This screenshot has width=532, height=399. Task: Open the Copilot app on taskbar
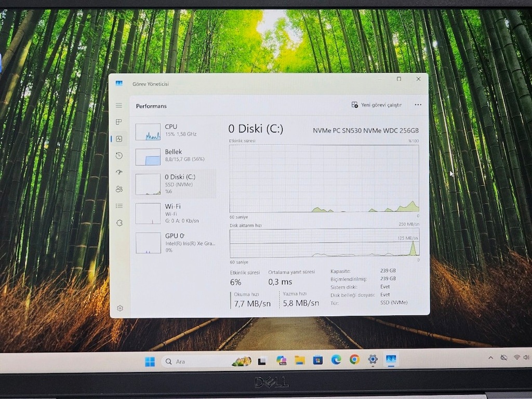coord(281,361)
